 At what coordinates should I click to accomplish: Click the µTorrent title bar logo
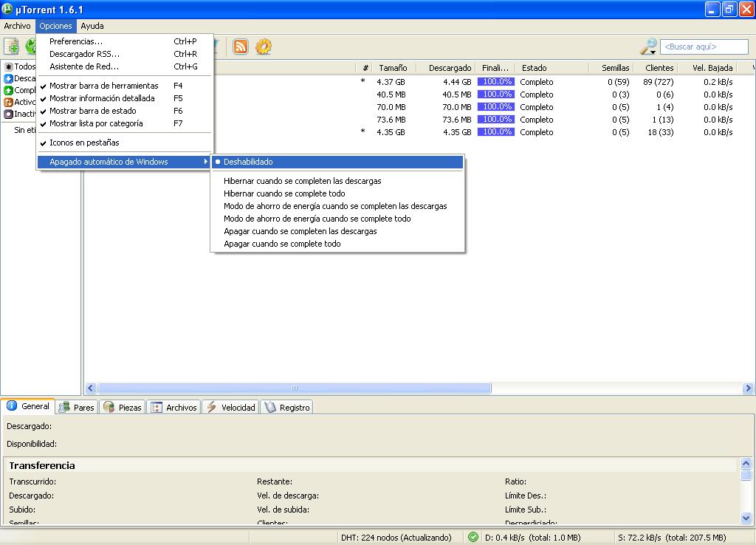pyautogui.click(x=7, y=9)
